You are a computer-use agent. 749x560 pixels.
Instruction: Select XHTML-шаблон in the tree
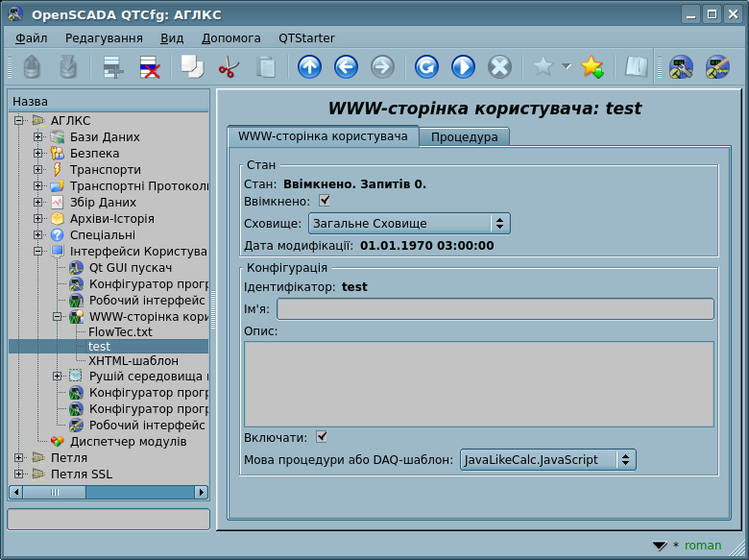point(133,360)
